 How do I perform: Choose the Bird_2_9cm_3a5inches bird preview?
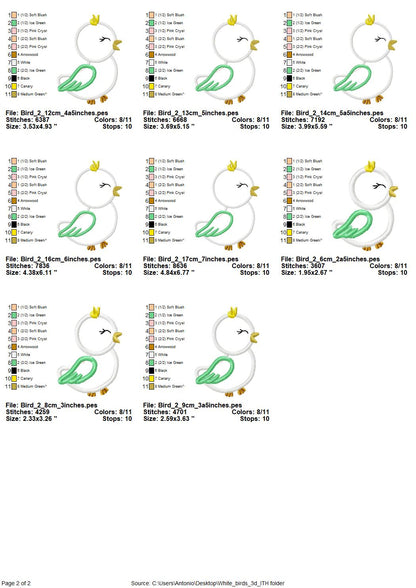click(227, 351)
